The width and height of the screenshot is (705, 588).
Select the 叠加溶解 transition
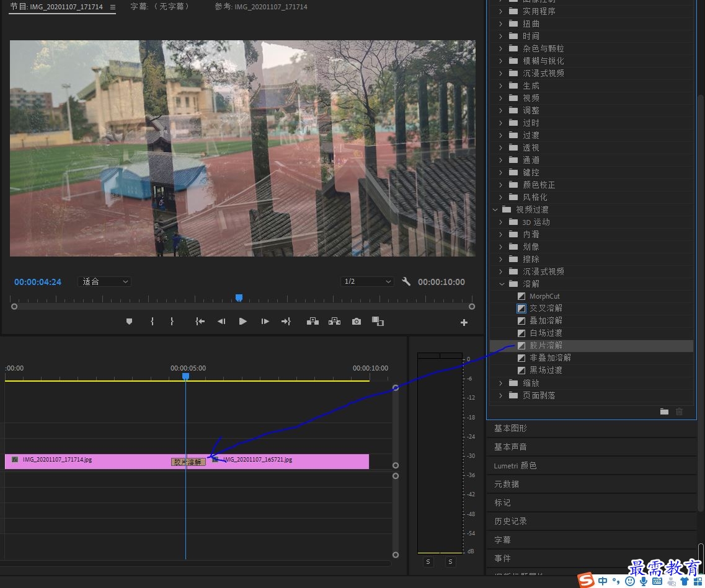click(546, 321)
